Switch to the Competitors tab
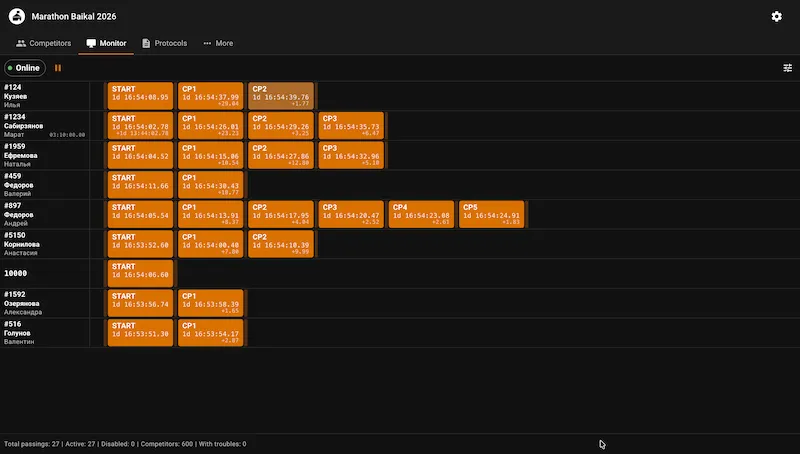 click(x=43, y=43)
